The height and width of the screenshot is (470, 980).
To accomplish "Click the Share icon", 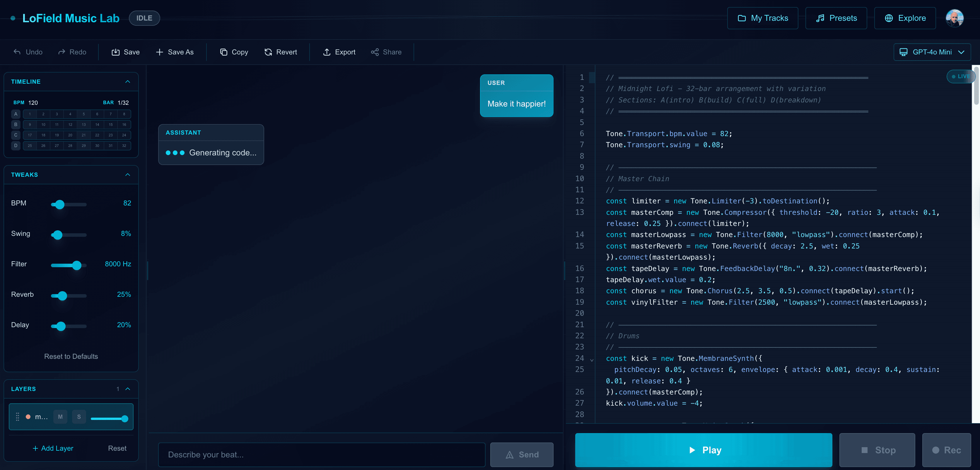I will coord(375,52).
